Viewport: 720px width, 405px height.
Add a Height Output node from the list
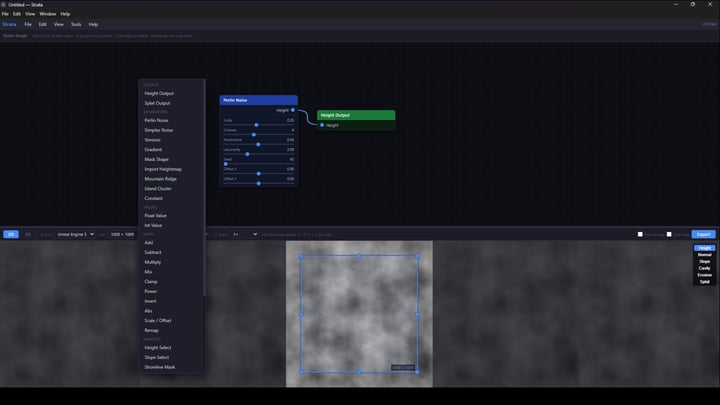(x=171, y=93)
